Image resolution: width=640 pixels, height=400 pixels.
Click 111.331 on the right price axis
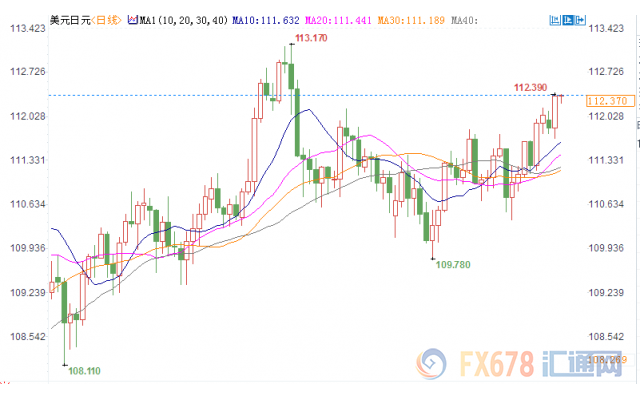click(606, 160)
